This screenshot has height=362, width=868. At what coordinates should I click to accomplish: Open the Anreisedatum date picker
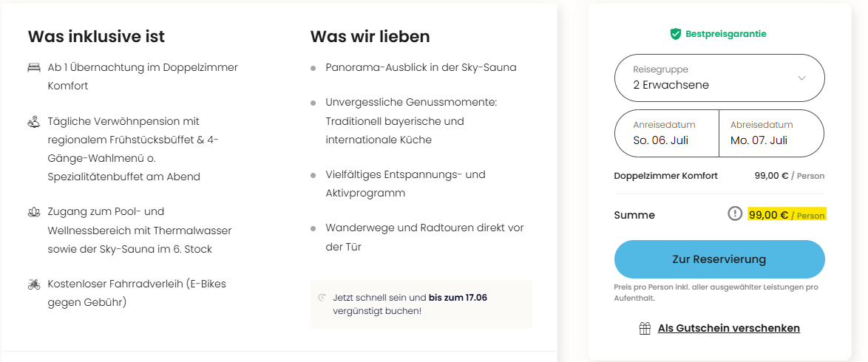click(666, 134)
